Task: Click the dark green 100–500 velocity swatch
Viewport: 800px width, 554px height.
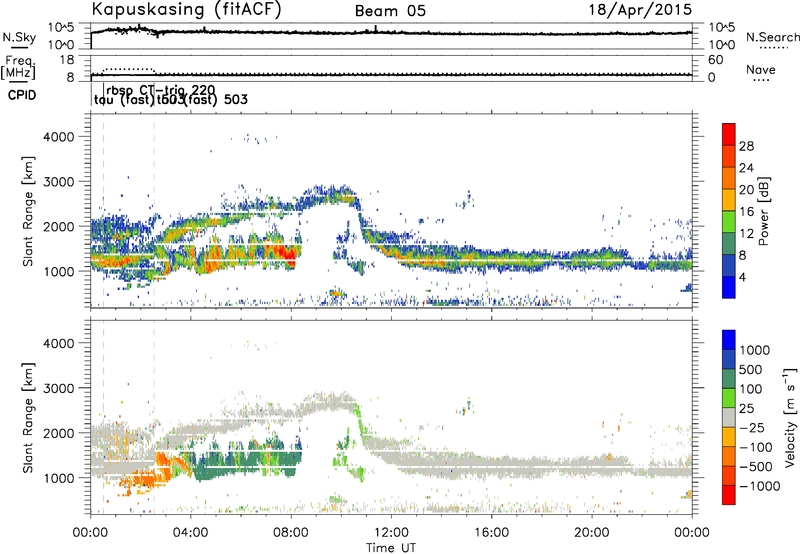Action: 729,379
